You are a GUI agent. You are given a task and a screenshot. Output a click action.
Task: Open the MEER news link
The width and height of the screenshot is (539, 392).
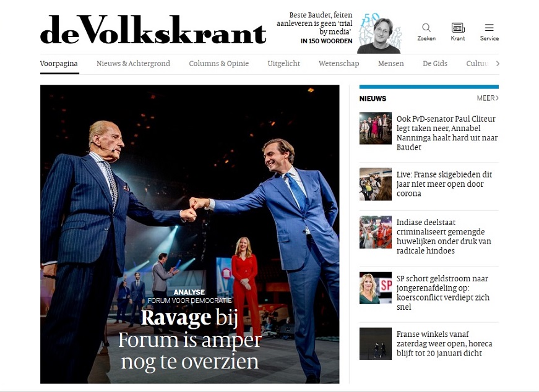[488, 98]
